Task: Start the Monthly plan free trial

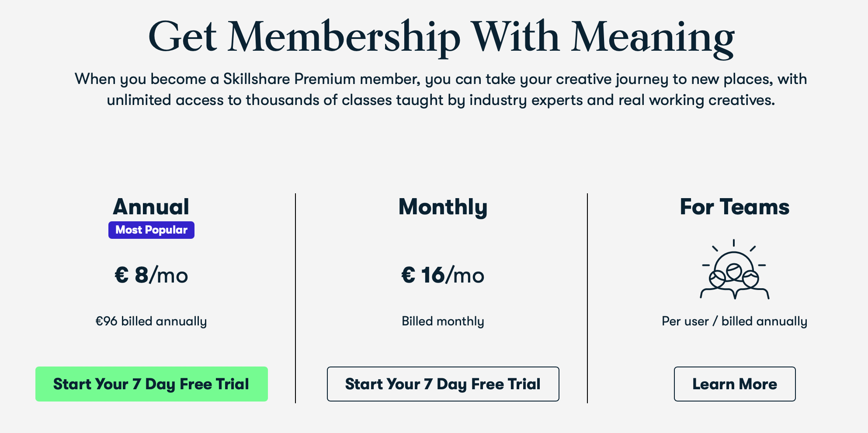Action: pyautogui.click(x=443, y=384)
